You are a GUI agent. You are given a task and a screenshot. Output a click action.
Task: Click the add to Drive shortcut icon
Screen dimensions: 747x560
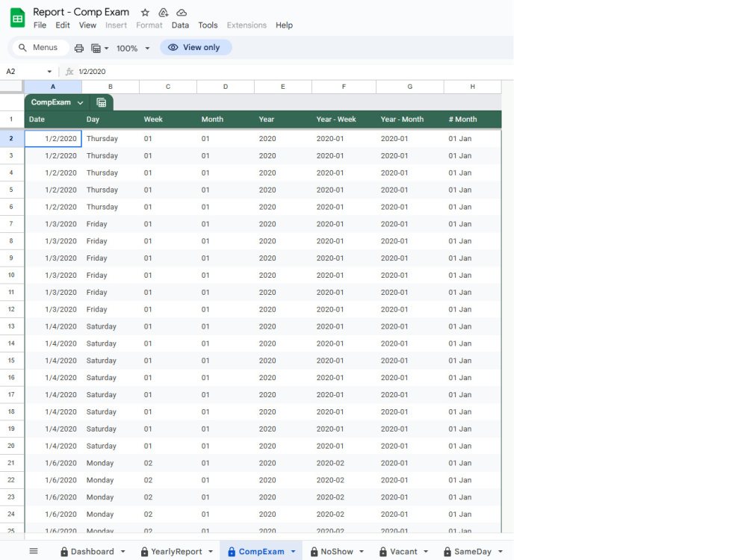click(164, 13)
